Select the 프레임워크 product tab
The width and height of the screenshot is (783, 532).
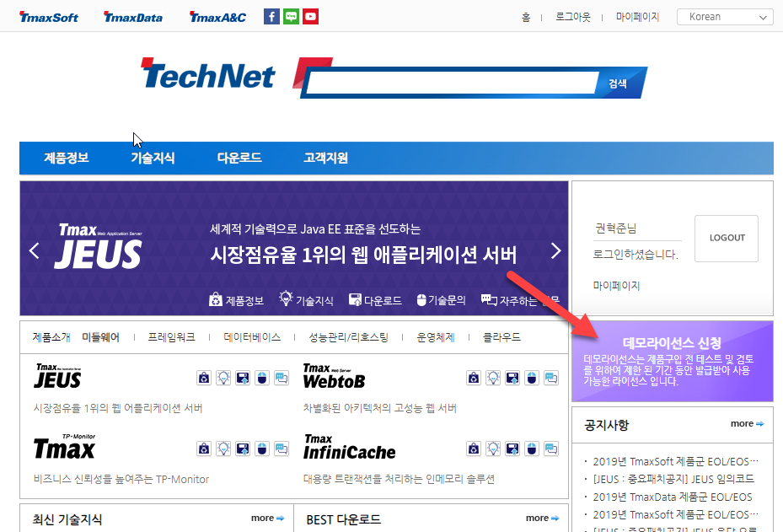pos(171,337)
